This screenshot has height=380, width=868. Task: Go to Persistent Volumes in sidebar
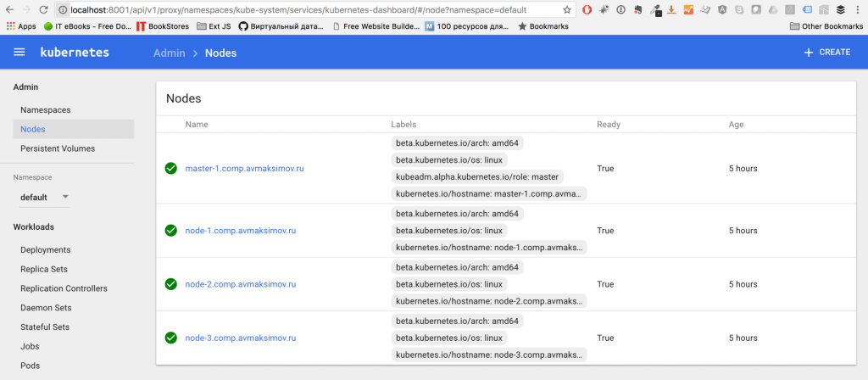click(58, 148)
